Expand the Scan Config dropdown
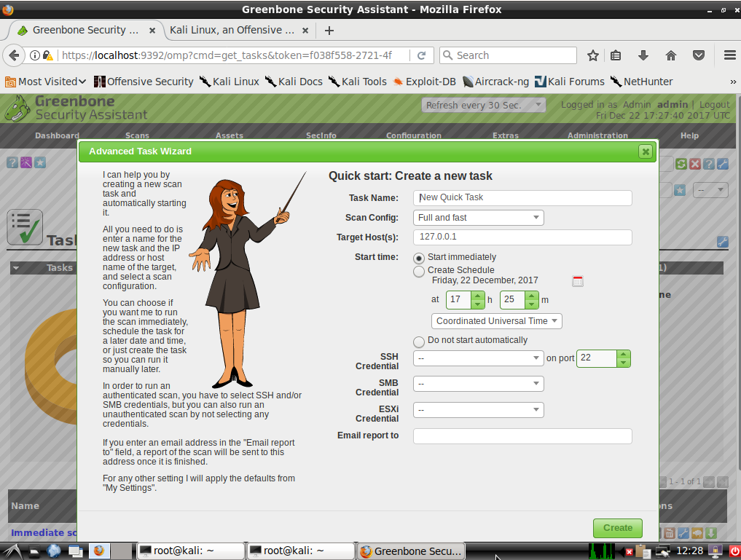Screen dimensions: 741x560 pos(478,218)
